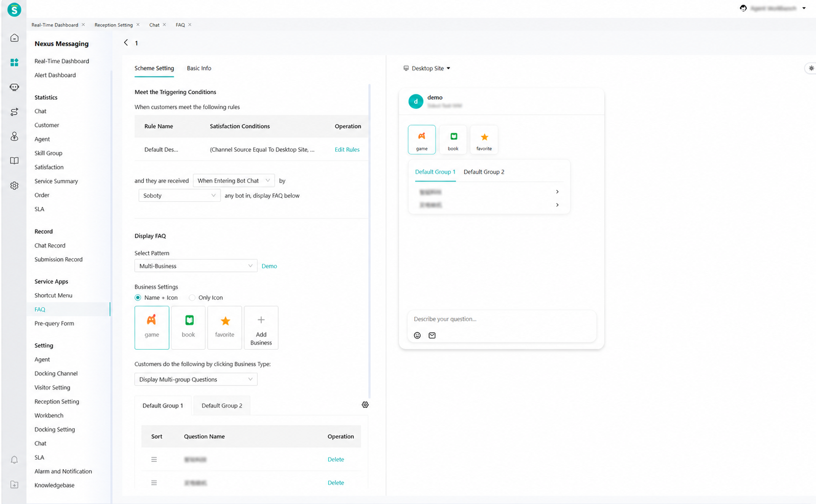Open Alert Dashboard in sidebar
The image size is (816, 504).
coord(55,75)
